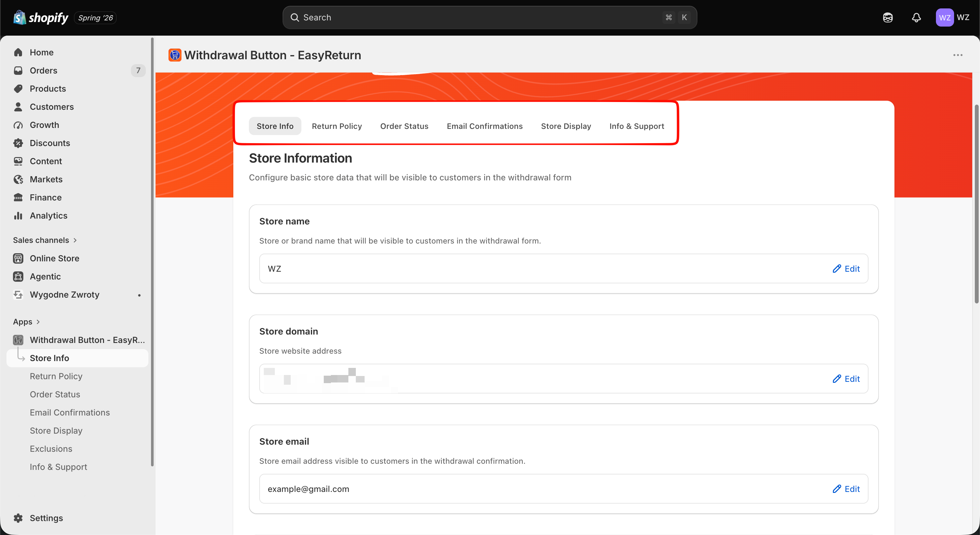The width and height of the screenshot is (980, 535).
Task: Click the Agentic channel icon
Action: click(18, 277)
